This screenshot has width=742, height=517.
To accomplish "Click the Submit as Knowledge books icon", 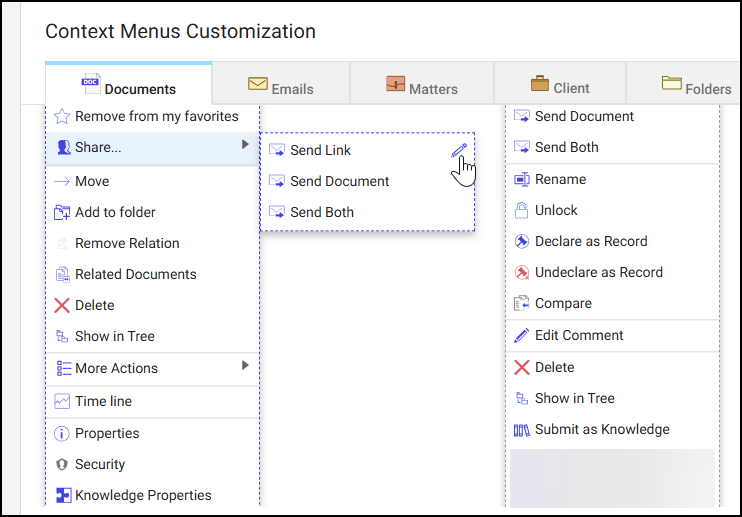I will point(522,429).
